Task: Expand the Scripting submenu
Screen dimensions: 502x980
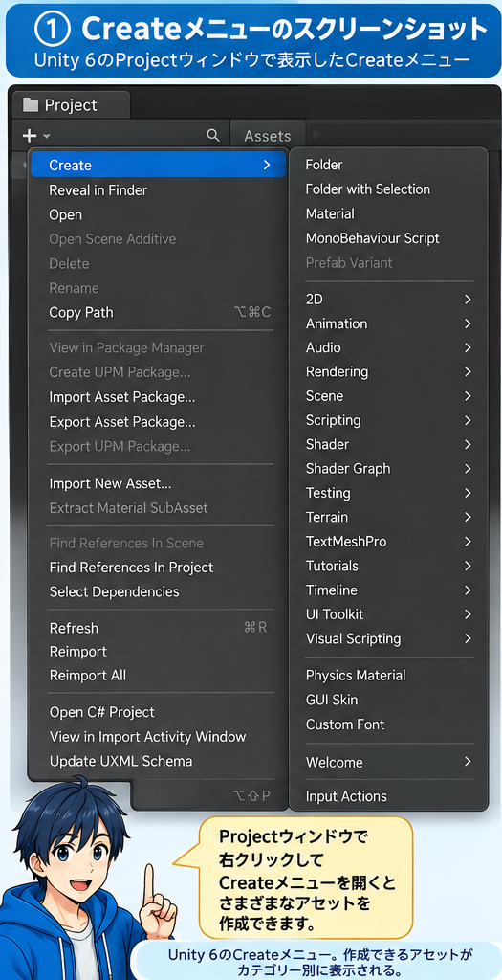Action: coord(388,421)
